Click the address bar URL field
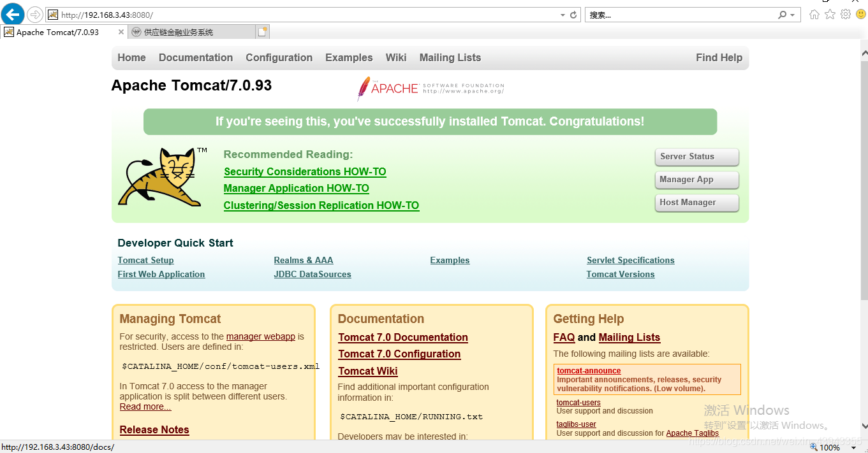Viewport: 868px width, 453px height. 306,15
